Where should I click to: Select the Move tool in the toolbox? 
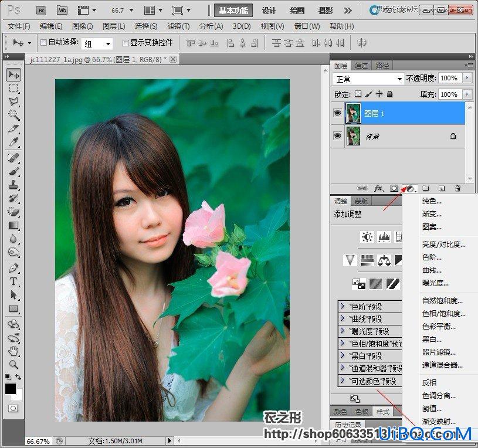13,74
